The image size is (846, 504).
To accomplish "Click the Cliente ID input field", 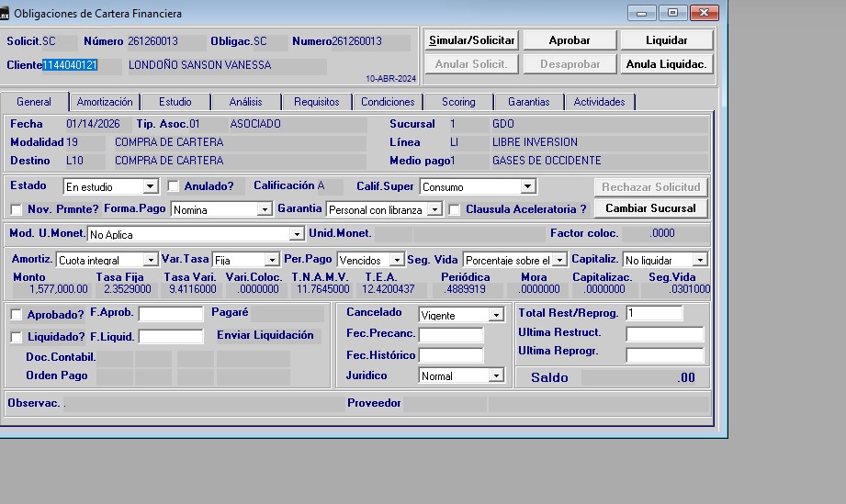I will tap(82, 66).
